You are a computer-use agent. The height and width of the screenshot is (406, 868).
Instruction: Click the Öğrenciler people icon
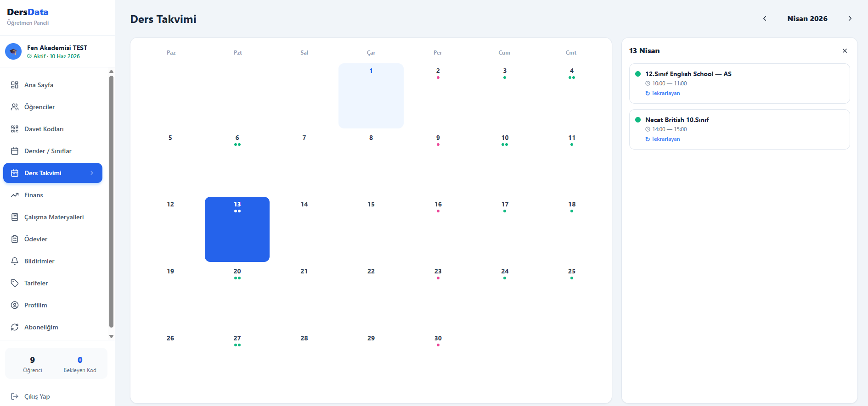[15, 107]
